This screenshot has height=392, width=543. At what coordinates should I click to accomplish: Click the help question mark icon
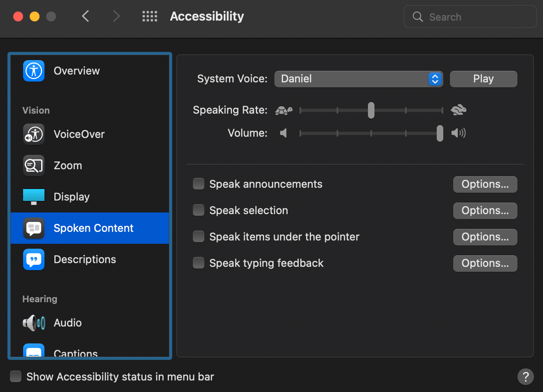526,376
